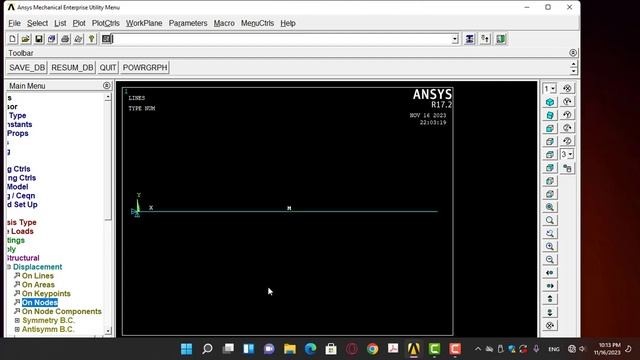This screenshot has width=640, height=360.
Task: Open the Plot menu
Action: (79, 23)
